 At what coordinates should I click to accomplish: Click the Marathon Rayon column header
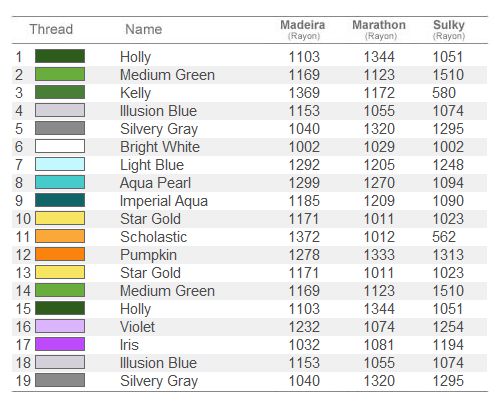pyautogui.click(x=379, y=30)
